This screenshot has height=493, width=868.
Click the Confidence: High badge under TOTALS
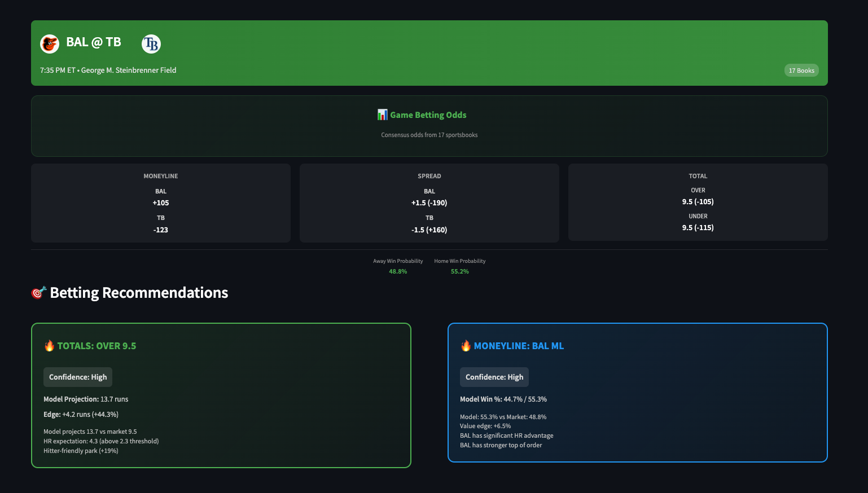click(x=77, y=377)
